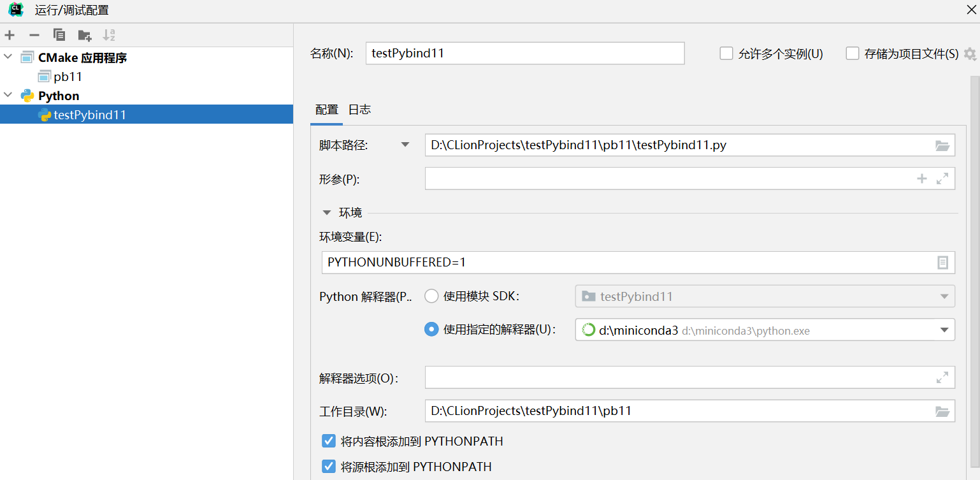
Task: Expand the interpreter options field
Action: [x=942, y=377]
